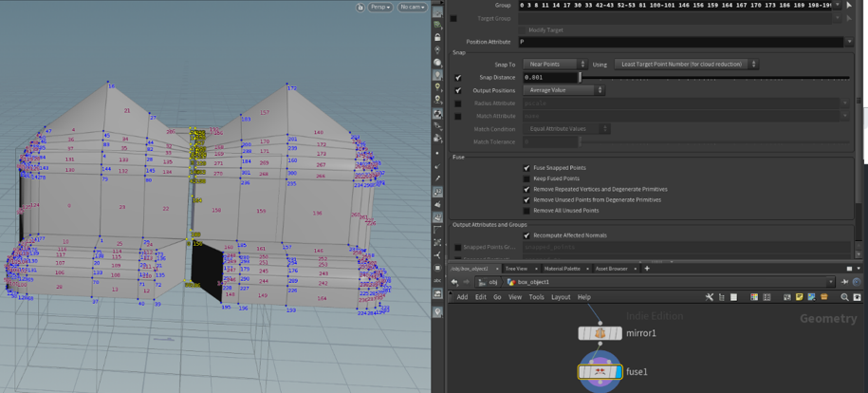The height and width of the screenshot is (393, 868).
Task: Open network wrench tool icon
Action: pos(709,297)
